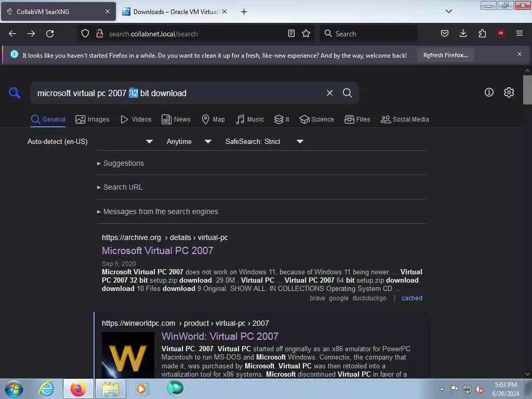List all tabs chevron
This screenshot has height=399, width=532.
coord(448,11)
